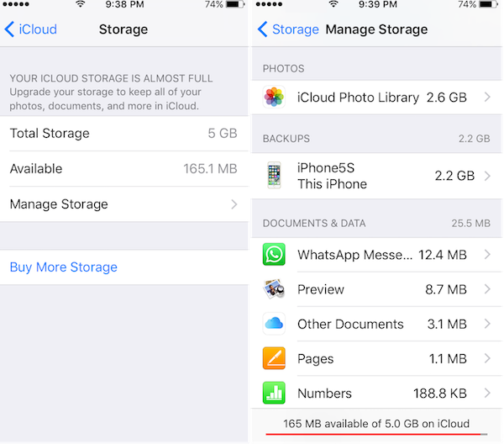
Task: Select the Preview app icon
Action: [274, 289]
